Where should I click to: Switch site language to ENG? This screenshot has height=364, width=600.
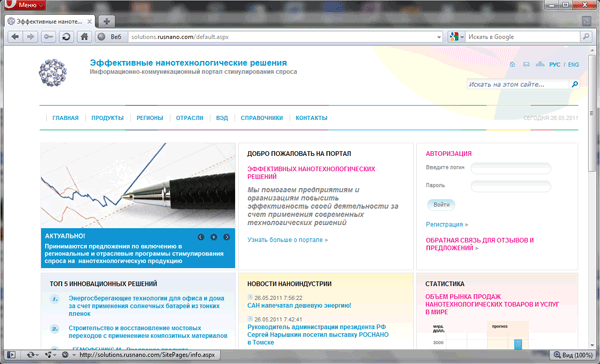click(573, 65)
